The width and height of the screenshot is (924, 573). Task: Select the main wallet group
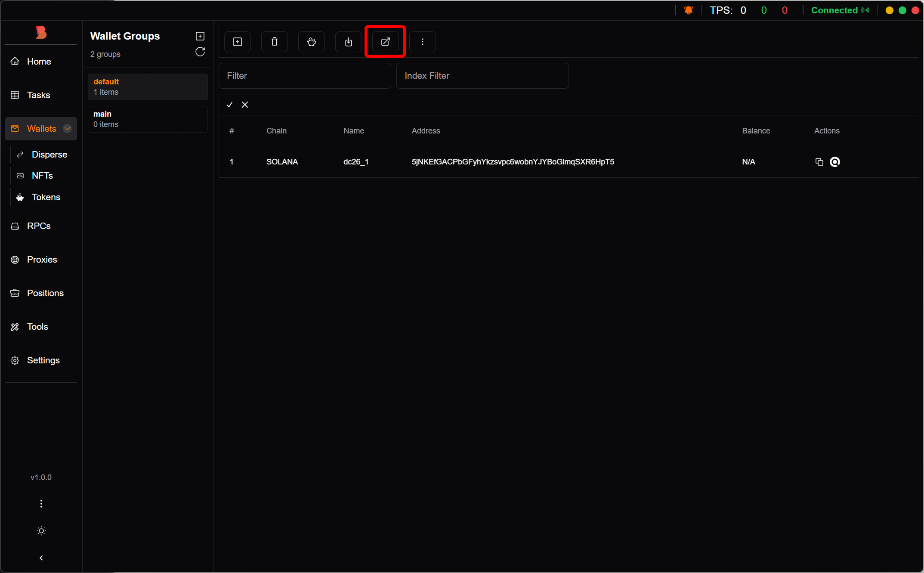tap(148, 119)
